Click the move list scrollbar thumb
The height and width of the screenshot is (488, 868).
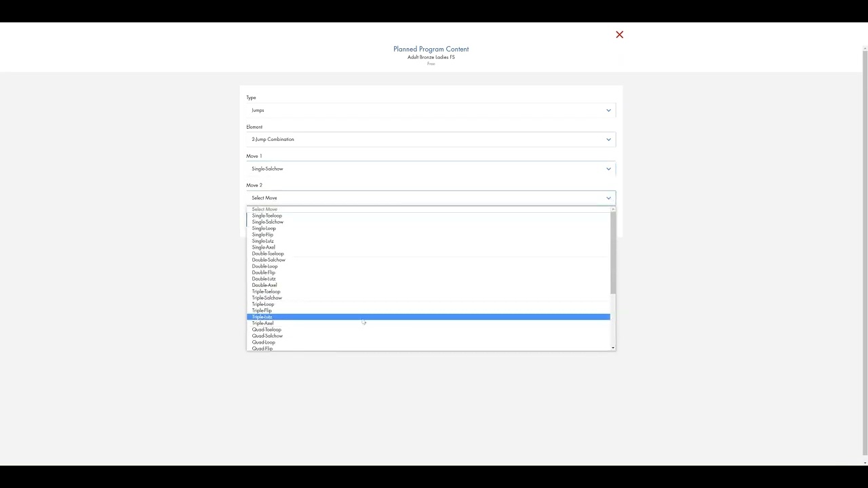(x=613, y=253)
